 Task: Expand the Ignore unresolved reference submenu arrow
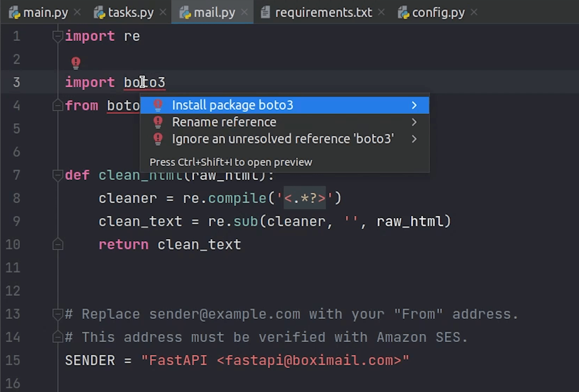(414, 139)
